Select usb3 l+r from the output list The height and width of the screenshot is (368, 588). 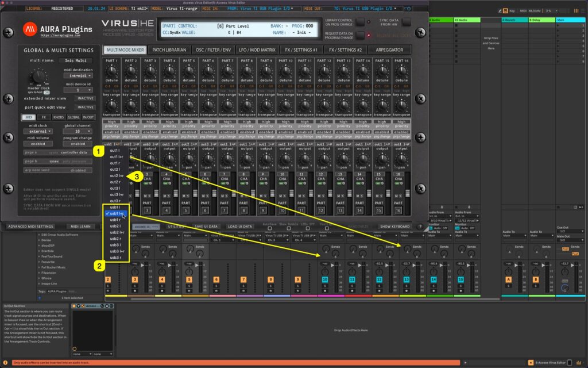(x=117, y=251)
